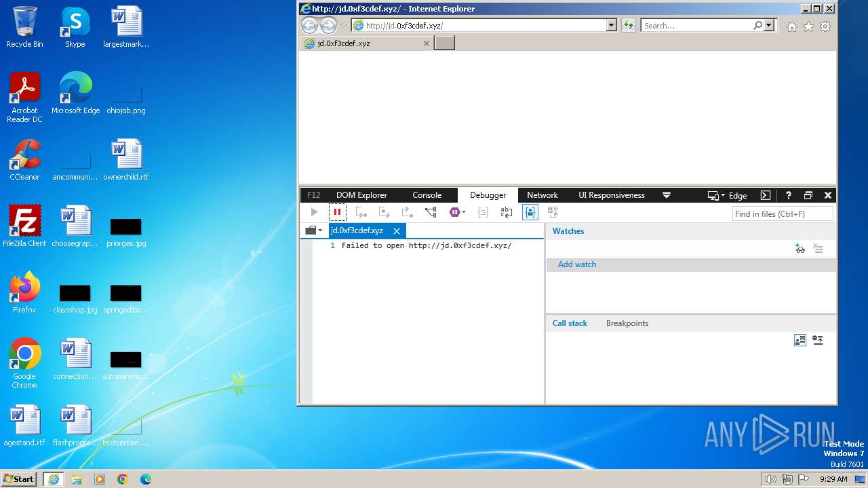
Task: Select the Debugger tab
Action: (488, 195)
